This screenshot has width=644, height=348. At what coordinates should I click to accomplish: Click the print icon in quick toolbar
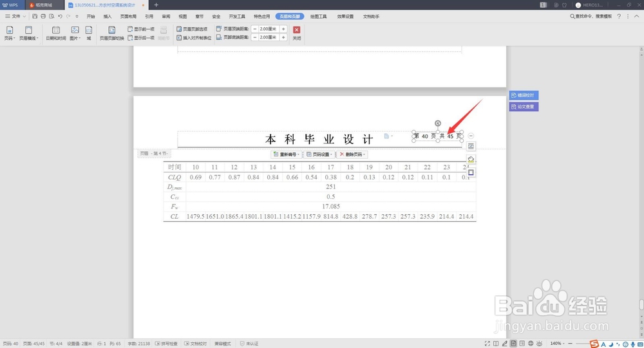click(43, 17)
